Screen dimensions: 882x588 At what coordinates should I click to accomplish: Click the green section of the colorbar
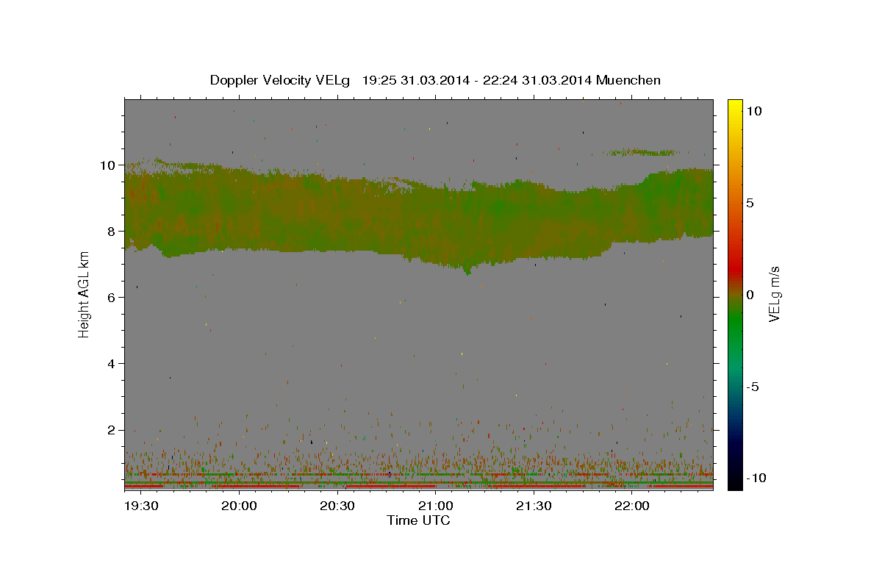pyautogui.click(x=735, y=323)
